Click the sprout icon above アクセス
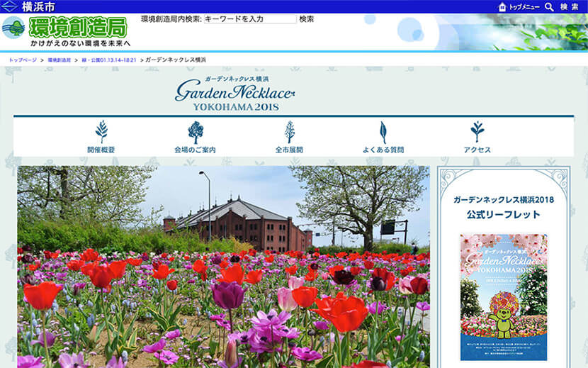Viewport: 588px width, 368px height. [477, 132]
